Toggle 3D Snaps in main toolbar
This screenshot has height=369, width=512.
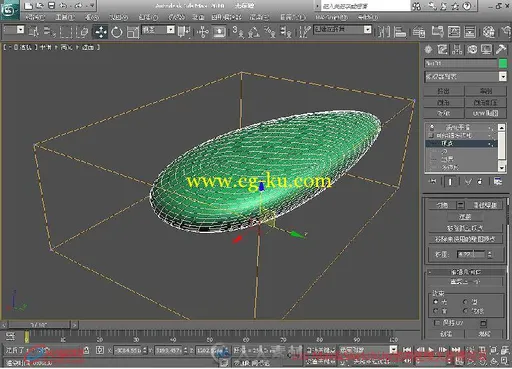tap(238, 32)
